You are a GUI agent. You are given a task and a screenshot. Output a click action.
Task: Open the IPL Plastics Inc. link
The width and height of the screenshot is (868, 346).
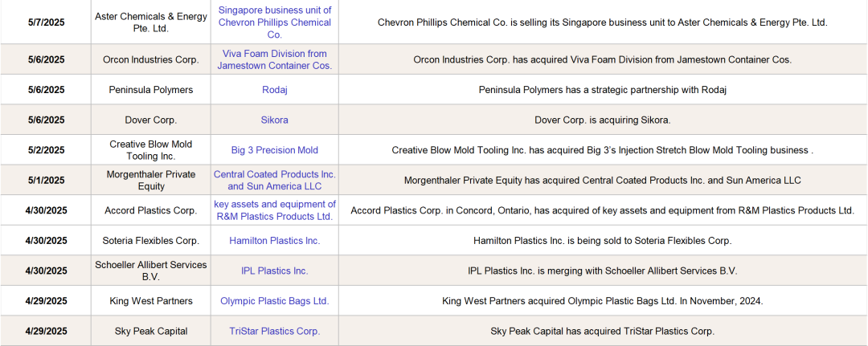point(274,271)
